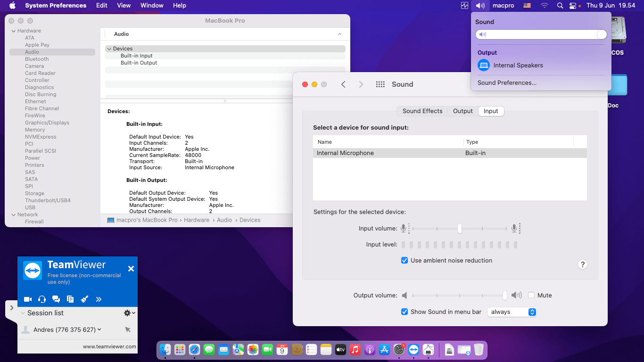644x362 pixels.
Task: Open System Information chip icon in Dock
Action: pos(428,350)
